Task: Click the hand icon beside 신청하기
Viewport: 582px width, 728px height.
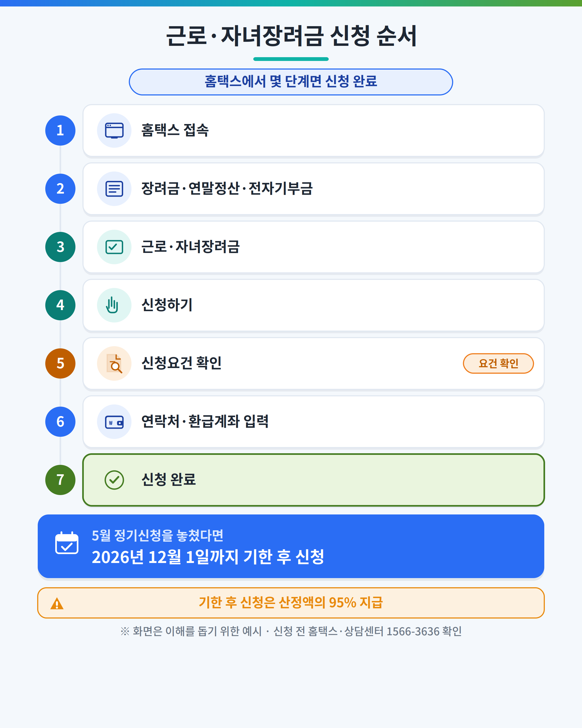Action: point(112,305)
